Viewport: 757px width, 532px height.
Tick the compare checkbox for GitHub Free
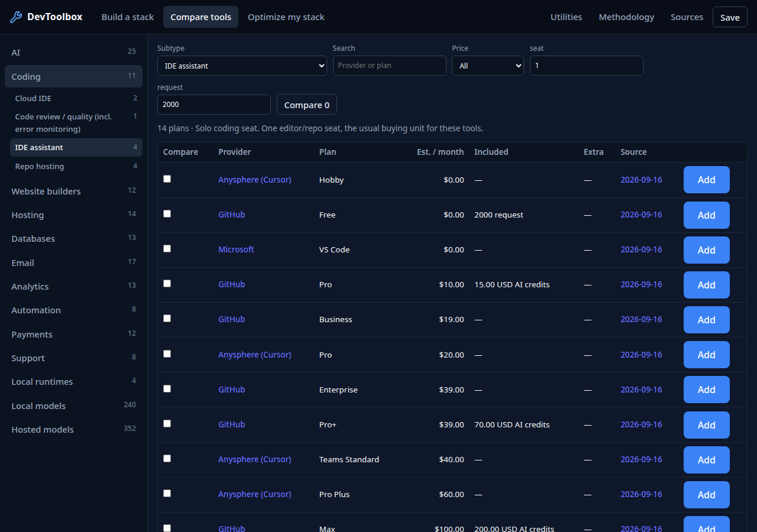[x=167, y=213]
